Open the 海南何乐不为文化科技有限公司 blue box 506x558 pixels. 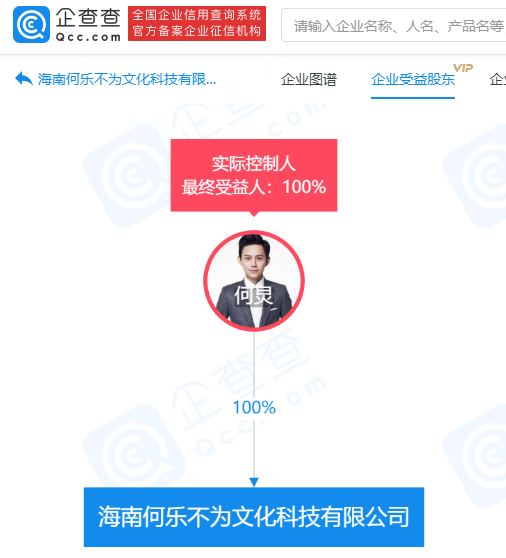(x=254, y=517)
